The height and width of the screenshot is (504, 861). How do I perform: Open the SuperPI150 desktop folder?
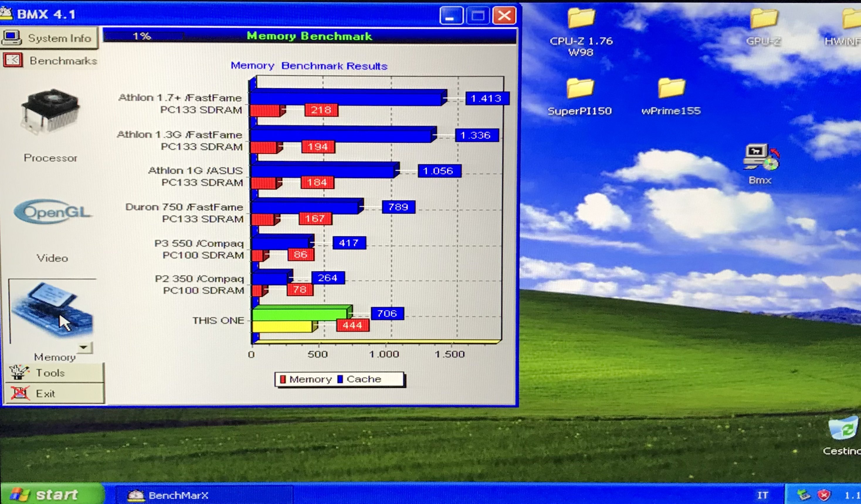coord(580,89)
